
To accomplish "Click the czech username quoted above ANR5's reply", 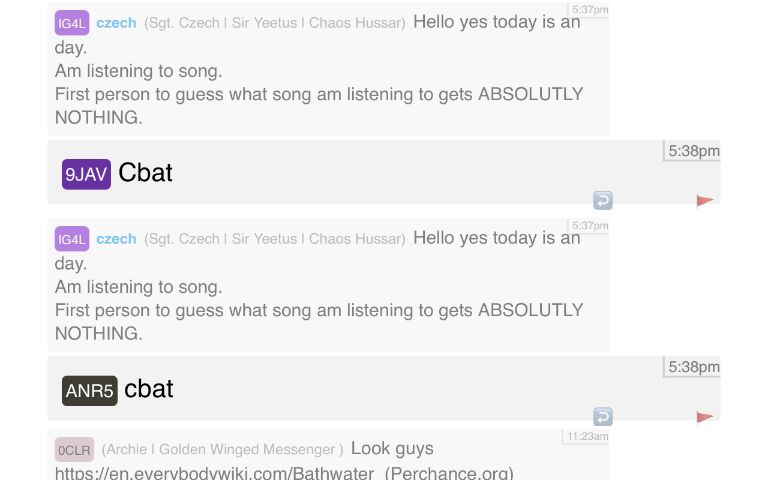I will 116,239.
